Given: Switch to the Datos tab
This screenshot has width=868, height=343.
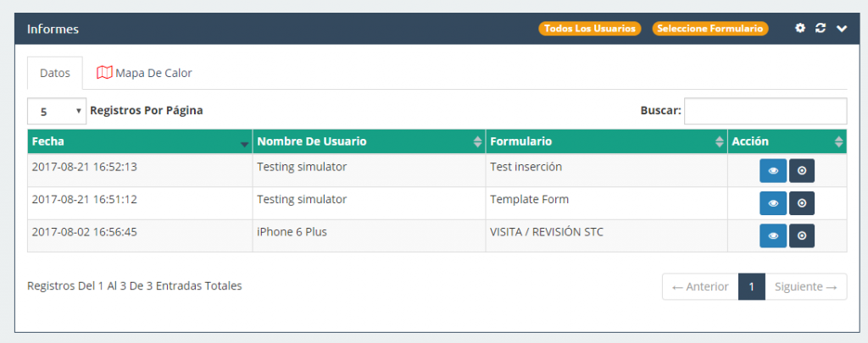Looking at the screenshot, I should [x=55, y=73].
